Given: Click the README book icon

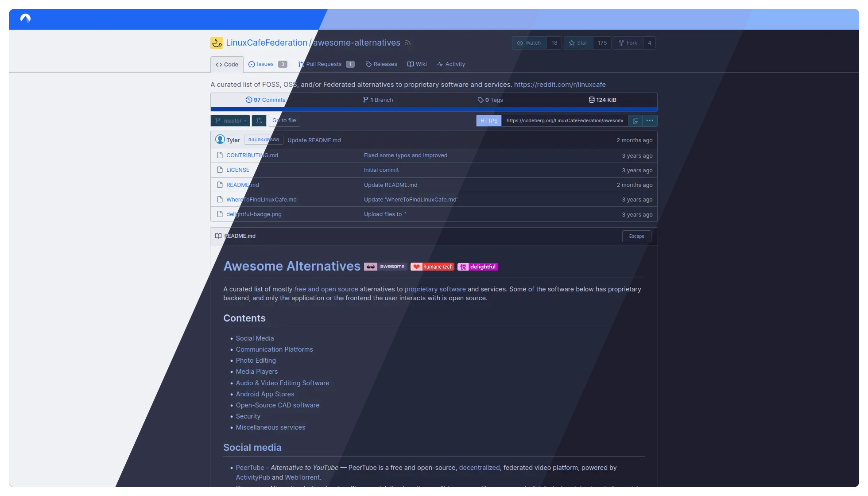Looking at the screenshot, I should pos(218,236).
